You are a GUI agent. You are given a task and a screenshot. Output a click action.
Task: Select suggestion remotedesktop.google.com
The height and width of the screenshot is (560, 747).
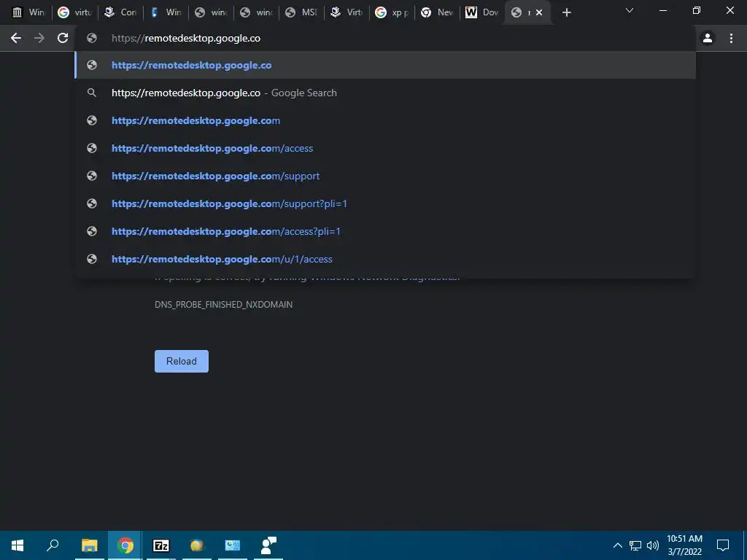tap(385, 120)
